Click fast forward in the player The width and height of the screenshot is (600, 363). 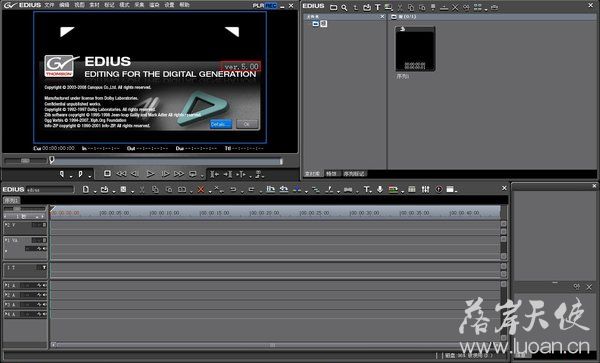click(179, 174)
